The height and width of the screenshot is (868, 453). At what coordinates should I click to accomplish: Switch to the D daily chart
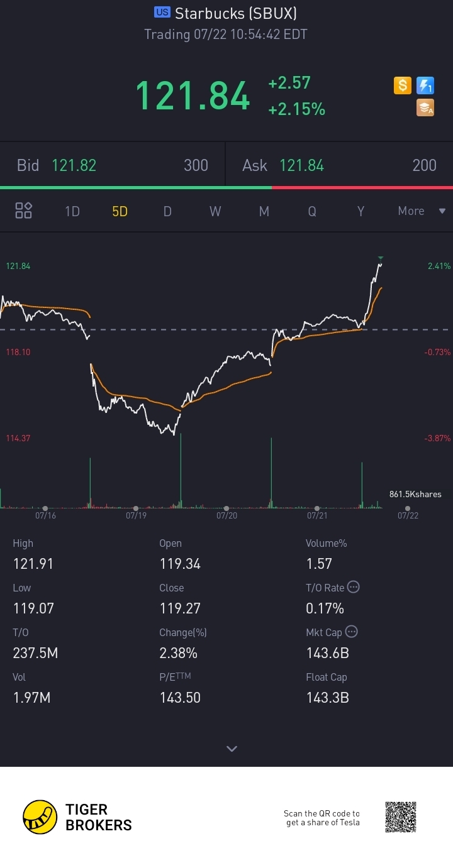[167, 211]
